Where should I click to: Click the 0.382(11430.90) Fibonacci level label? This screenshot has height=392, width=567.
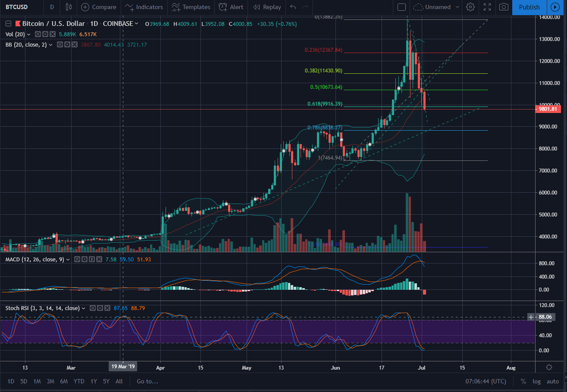323,71
